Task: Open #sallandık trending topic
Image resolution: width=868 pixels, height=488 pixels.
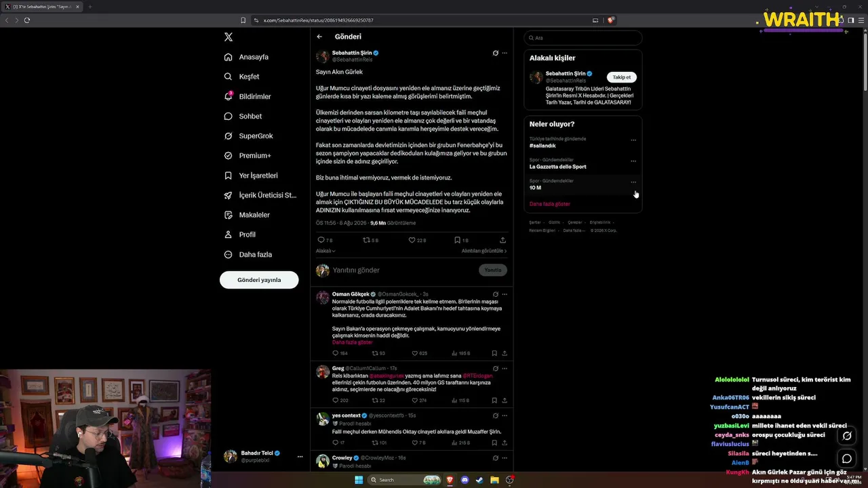Action: tap(542, 146)
